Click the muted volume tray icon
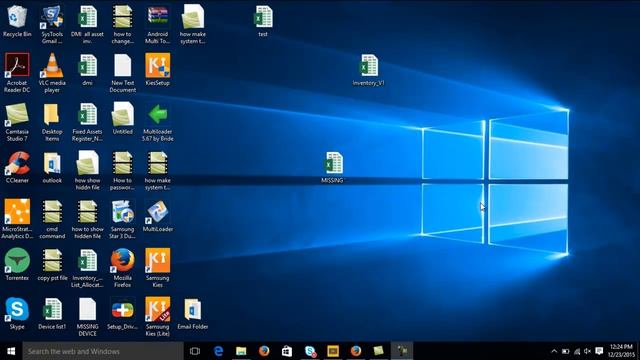Screen dimensions: 640x360 click(x=588, y=351)
